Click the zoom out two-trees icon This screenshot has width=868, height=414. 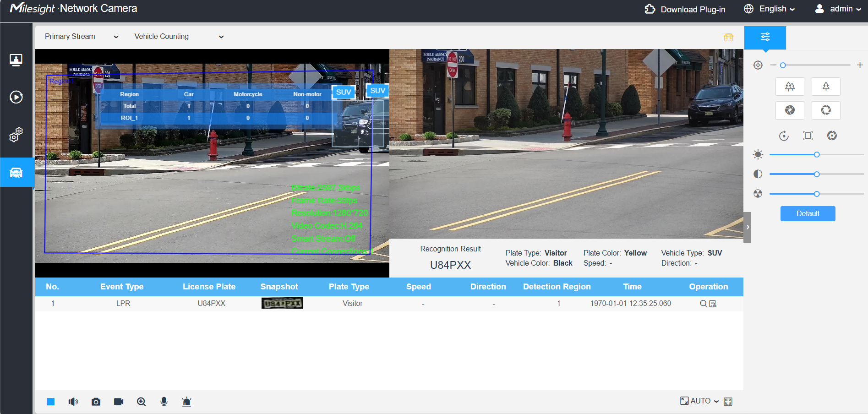(790, 87)
